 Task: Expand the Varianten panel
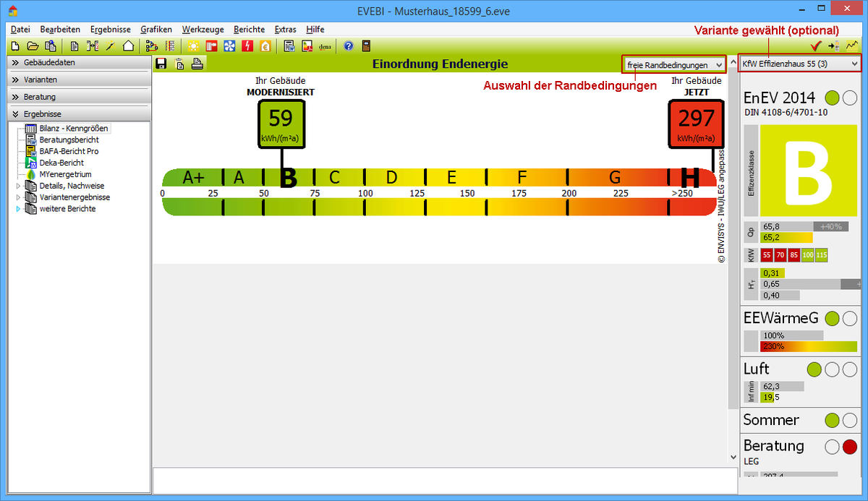pyautogui.click(x=78, y=80)
